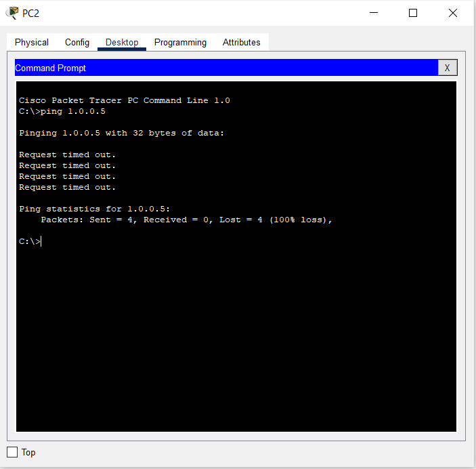Maximize the PC2 window

click(x=413, y=13)
